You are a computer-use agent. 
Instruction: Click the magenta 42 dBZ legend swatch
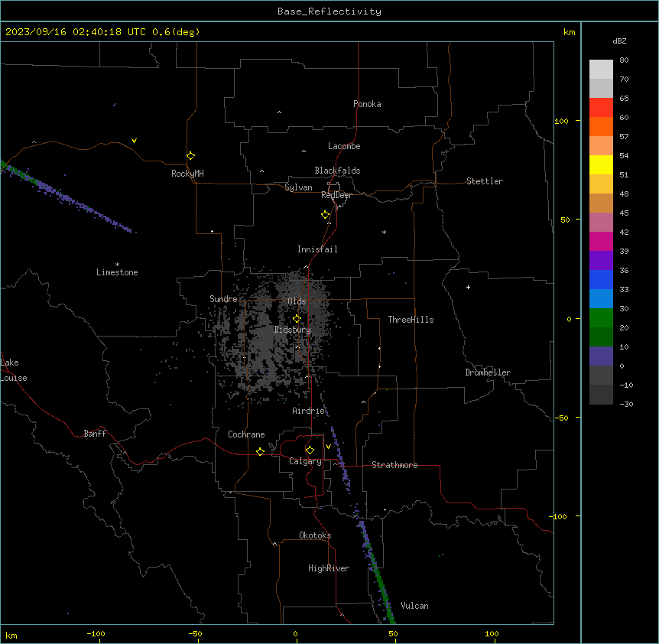point(601,241)
